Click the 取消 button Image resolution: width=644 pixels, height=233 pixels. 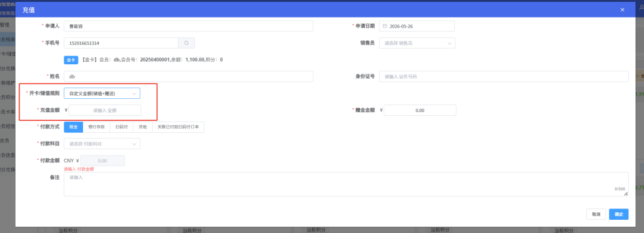pyautogui.click(x=596, y=214)
